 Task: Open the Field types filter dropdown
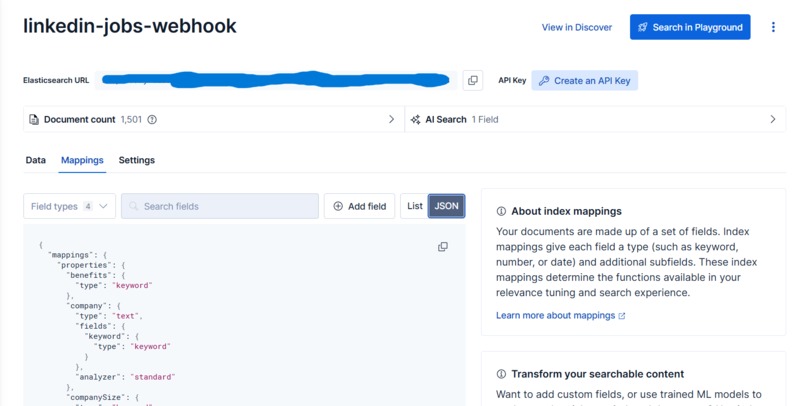coord(69,206)
